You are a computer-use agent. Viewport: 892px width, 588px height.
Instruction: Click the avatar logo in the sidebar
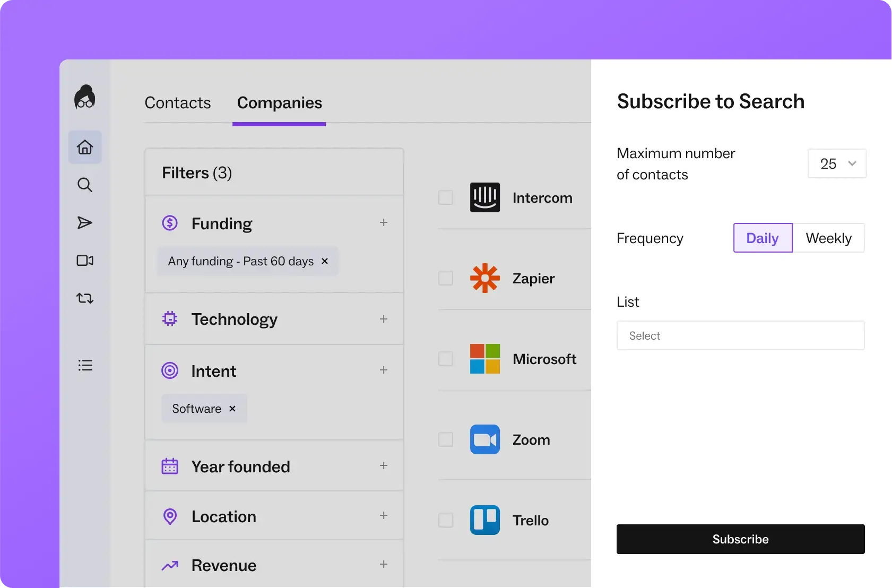tap(85, 97)
